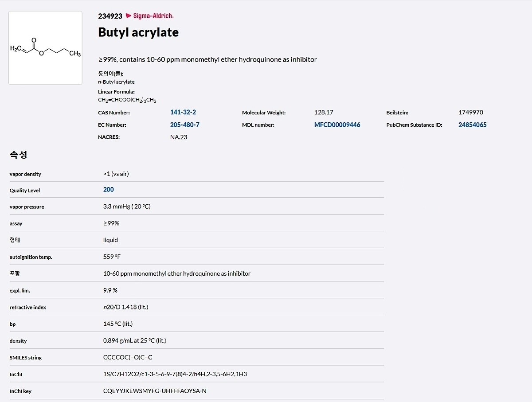Click the 속성 section heading
The image size is (532, 402).
pos(19,155)
